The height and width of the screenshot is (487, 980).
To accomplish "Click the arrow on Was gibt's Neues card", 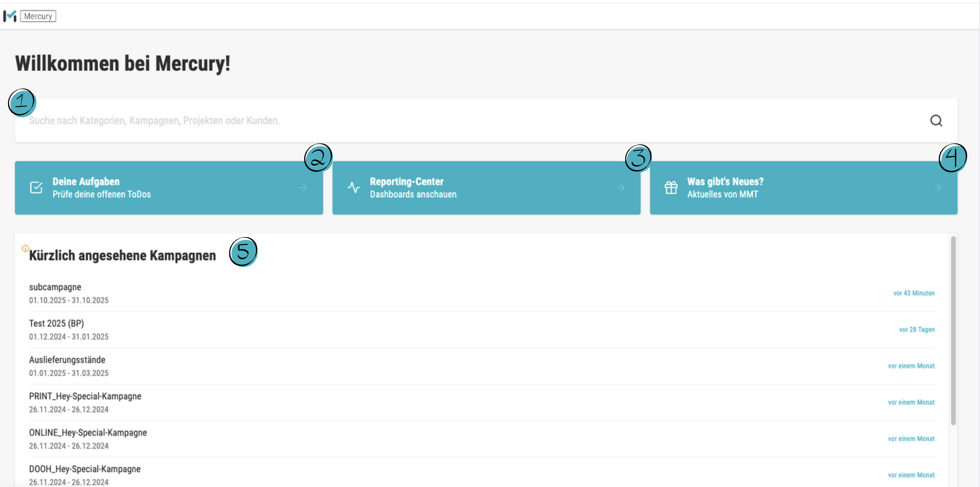I will pyautogui.click(x=937, y=187).
